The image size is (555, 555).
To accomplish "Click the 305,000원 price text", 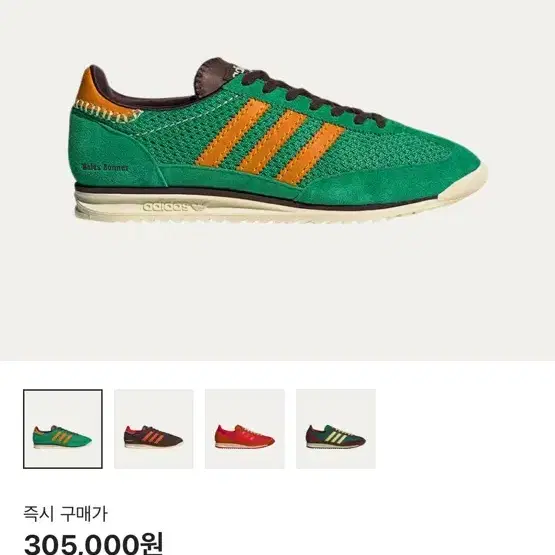I will (x=93, y=543).
